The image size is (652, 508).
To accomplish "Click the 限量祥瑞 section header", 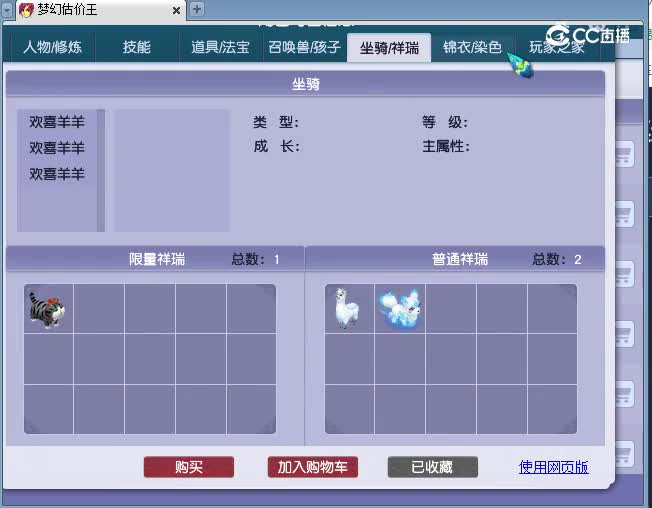I will click(x=155, y=259).
